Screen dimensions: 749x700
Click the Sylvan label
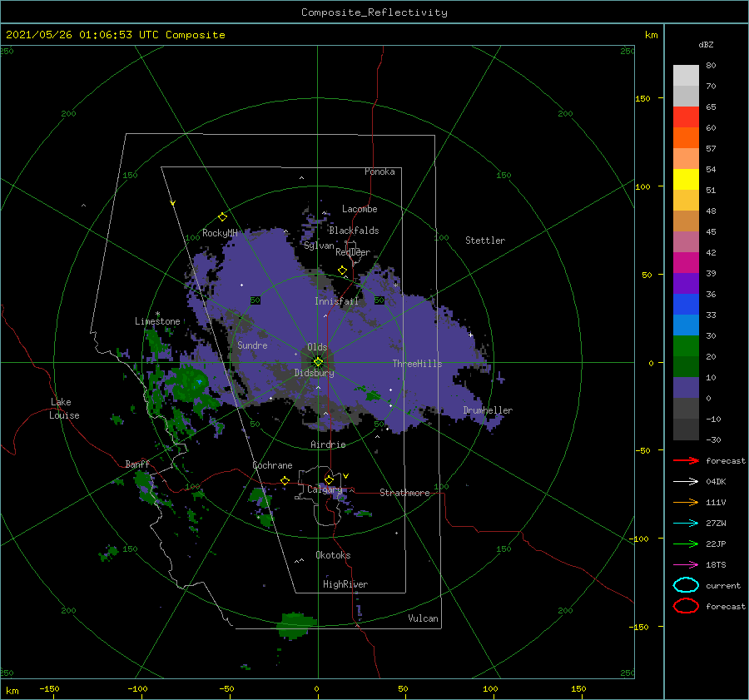(319, 246)
